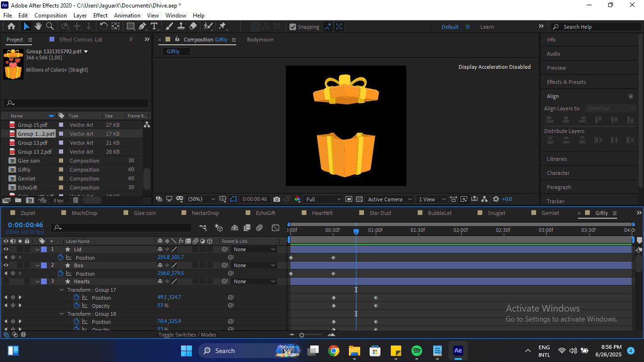This screenshot has height=362, width=644.
Task: Select the Zoom tool magnifier
Action: [50, 26]
